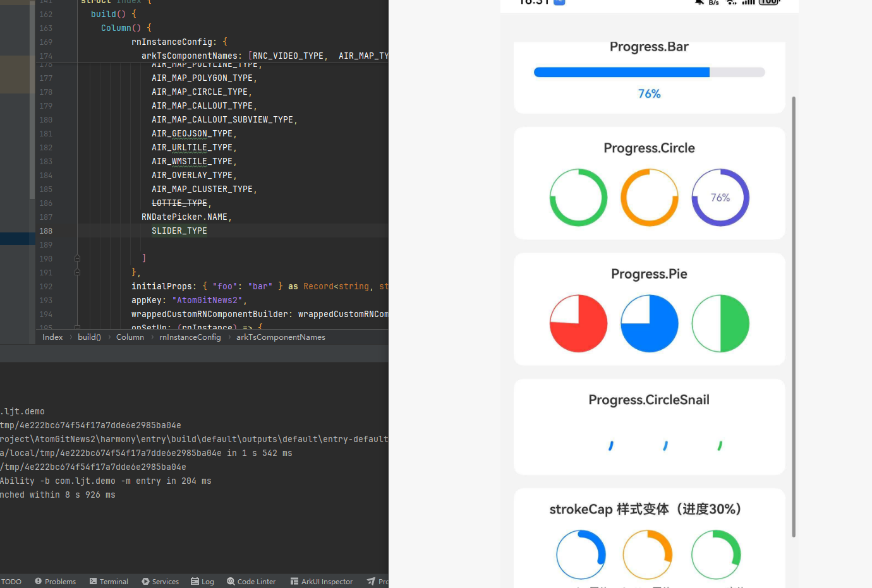Collapse code fold marker at line 190

tap(77, 258)
